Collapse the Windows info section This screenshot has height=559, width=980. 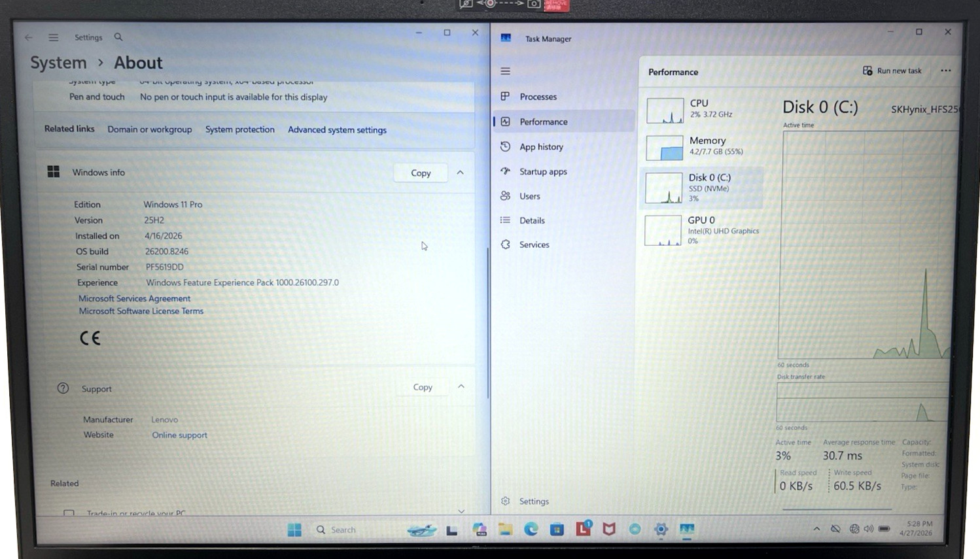pyautogui.click(x=460, y=173)
